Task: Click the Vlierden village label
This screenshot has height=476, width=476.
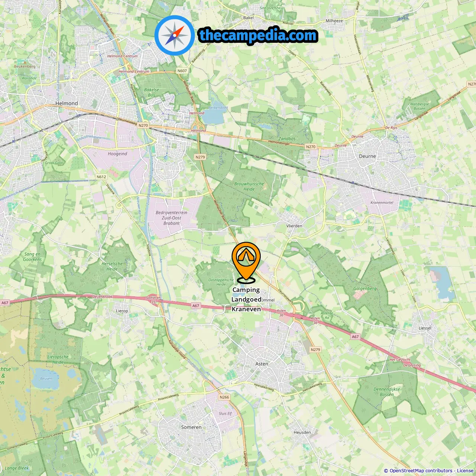Action: [295, 226]
